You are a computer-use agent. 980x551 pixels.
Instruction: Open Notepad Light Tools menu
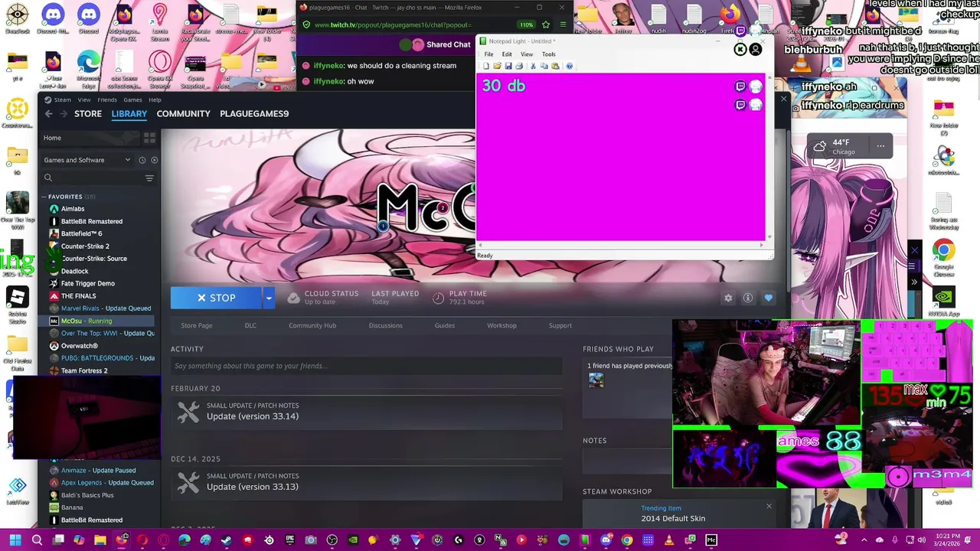coord(549,54)
